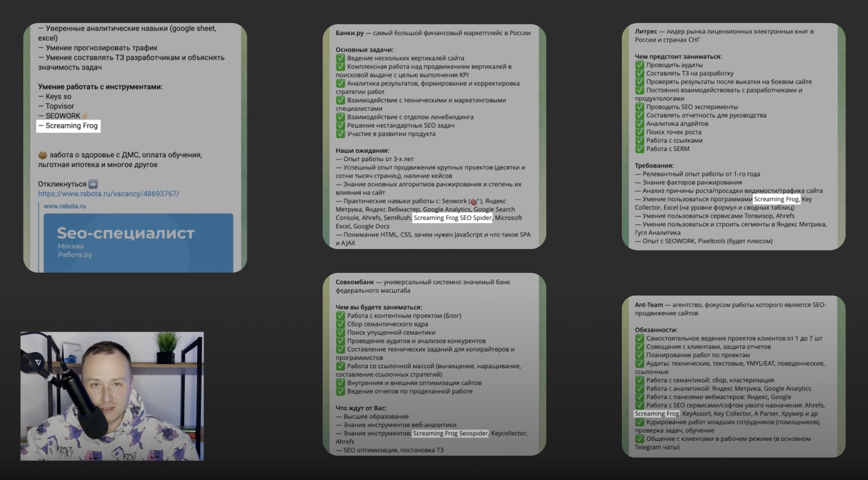Screen dimensions: 868x480
Task: Open the rabota.ru vacancy 48693767 link
Action: [x=109, y=194]
